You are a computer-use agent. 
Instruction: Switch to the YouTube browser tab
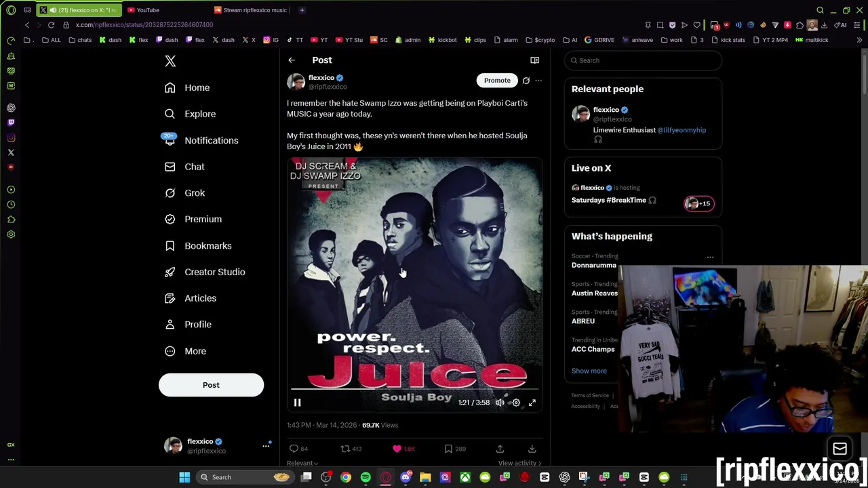click(148, 10)
